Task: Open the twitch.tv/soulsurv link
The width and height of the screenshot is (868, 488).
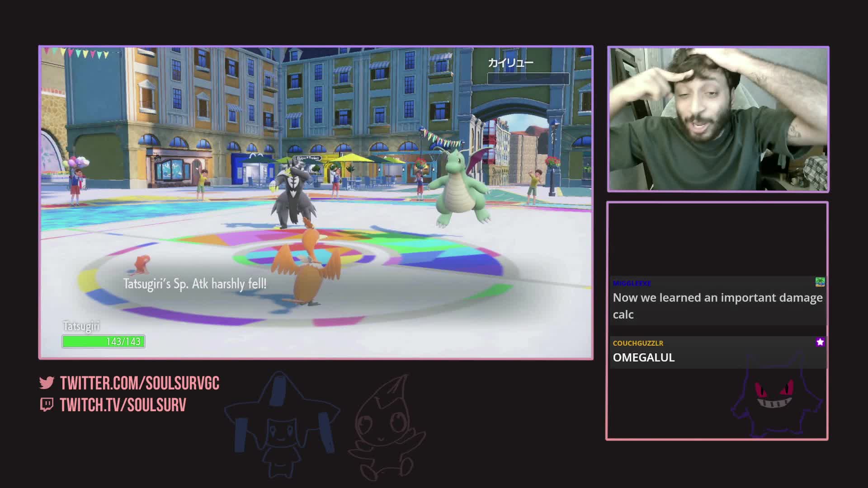Action: click(x=123, y=405)
